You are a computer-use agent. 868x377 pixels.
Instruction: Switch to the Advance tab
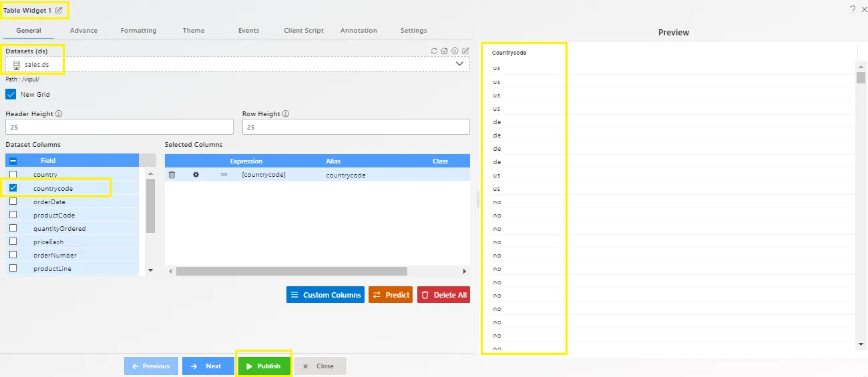pyautogui.click(x=83, y=31)
